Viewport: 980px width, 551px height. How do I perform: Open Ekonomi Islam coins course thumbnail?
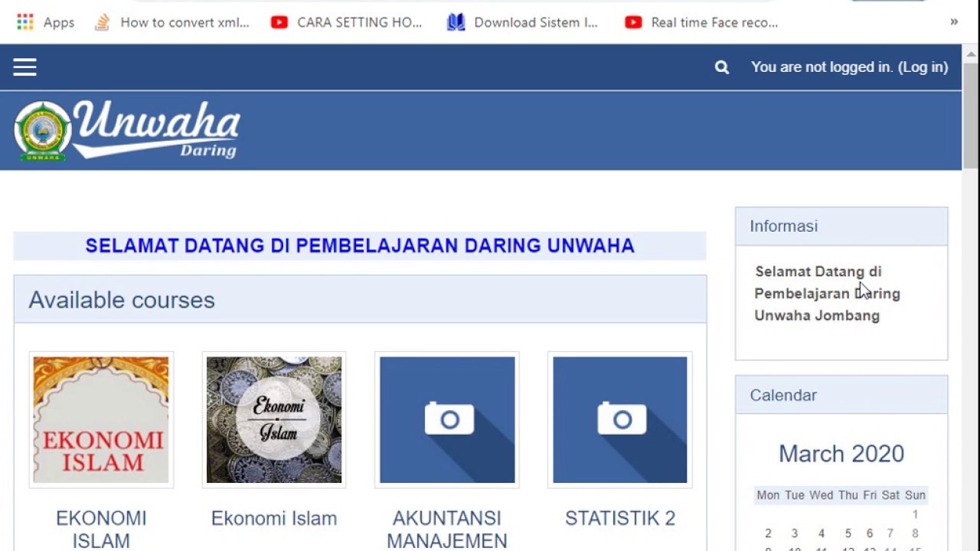tap(274, 419)
